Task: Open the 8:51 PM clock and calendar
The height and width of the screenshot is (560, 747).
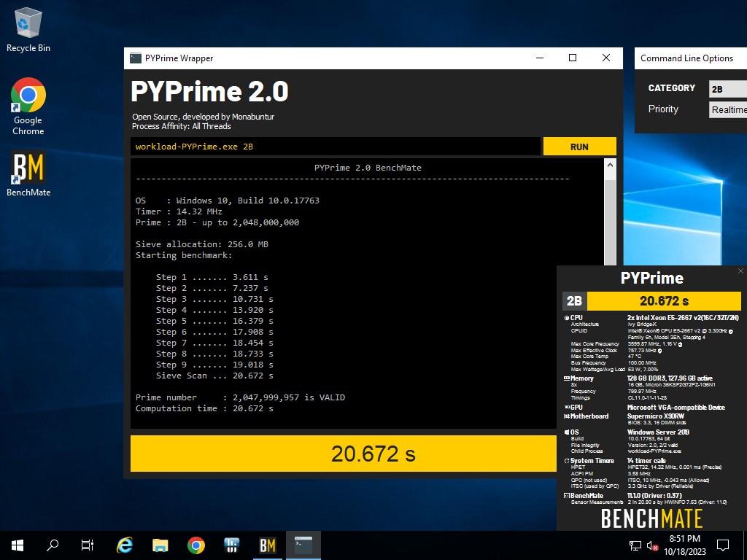Action: pyautogui.click(x=684, y=545)
